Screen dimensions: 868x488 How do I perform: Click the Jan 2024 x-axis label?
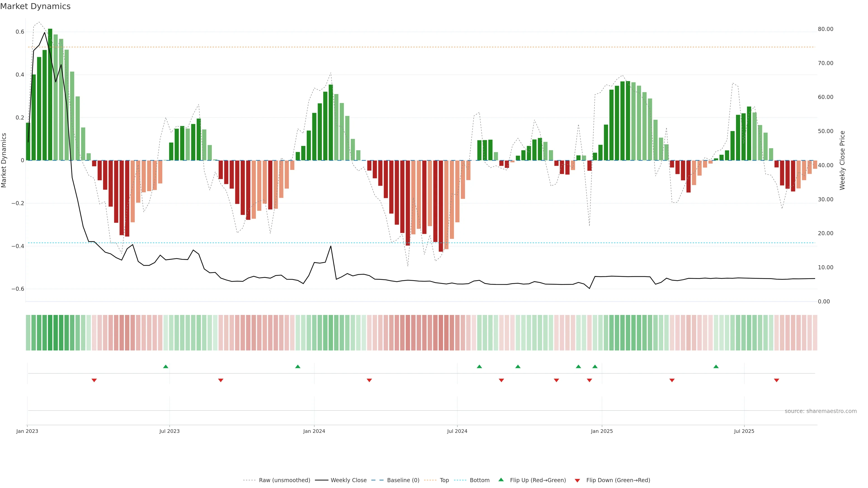(x=314, y=431)
